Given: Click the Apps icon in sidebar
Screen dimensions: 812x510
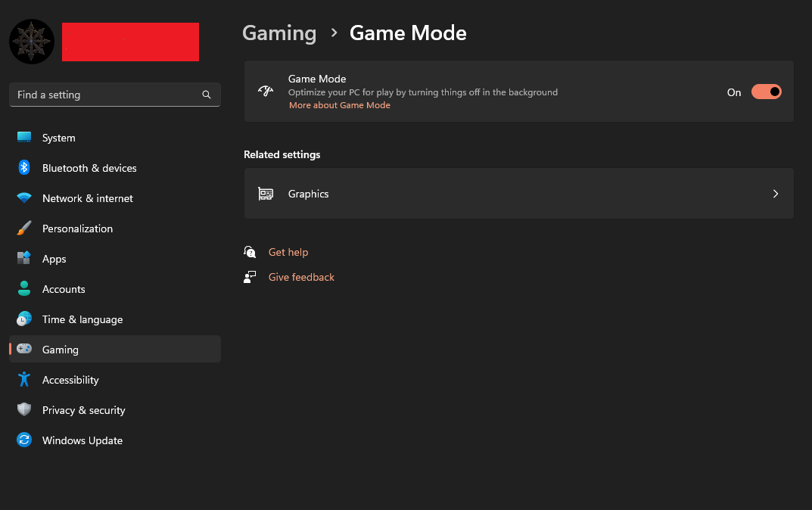Looking at the screenshot, I should coord(23,258).
